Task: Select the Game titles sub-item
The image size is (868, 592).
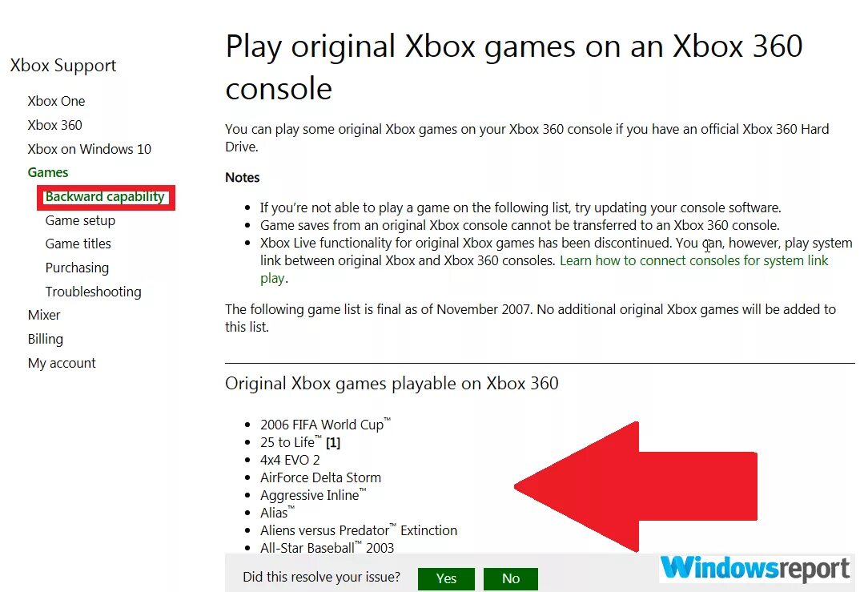Action: pos(78,244)
